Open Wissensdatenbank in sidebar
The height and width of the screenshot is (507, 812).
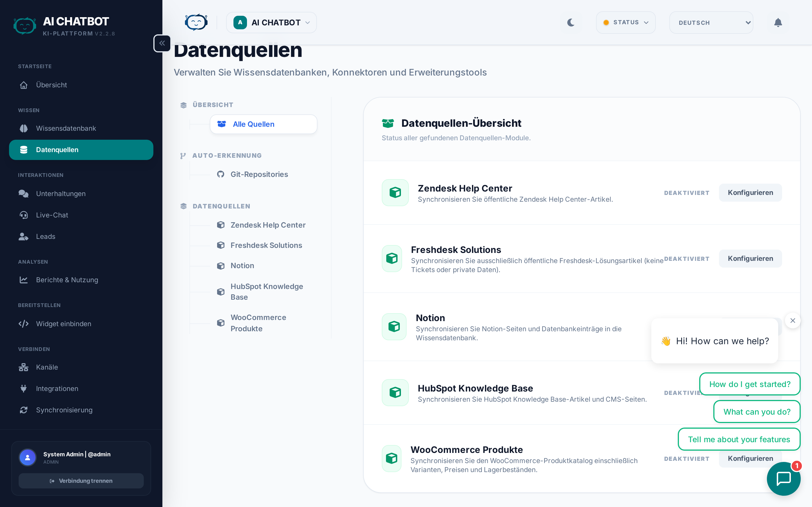pyautogui.click(x=66, y=128)
